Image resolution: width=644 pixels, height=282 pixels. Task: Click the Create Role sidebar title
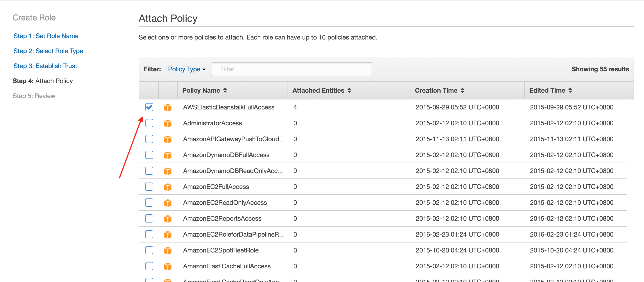coord(34,17)
